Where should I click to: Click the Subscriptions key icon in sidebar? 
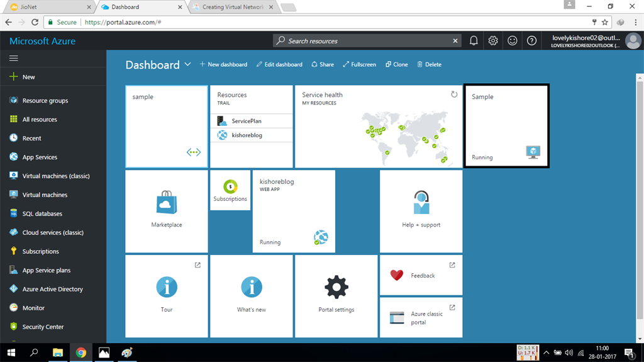point(14,251)
